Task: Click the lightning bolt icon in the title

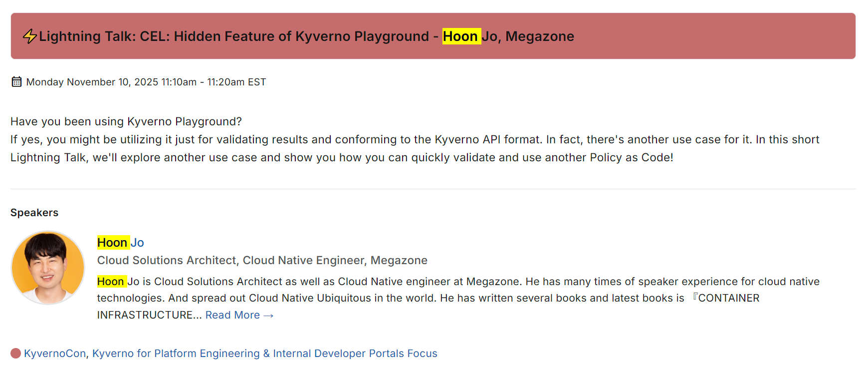Action: pos(30,36)
